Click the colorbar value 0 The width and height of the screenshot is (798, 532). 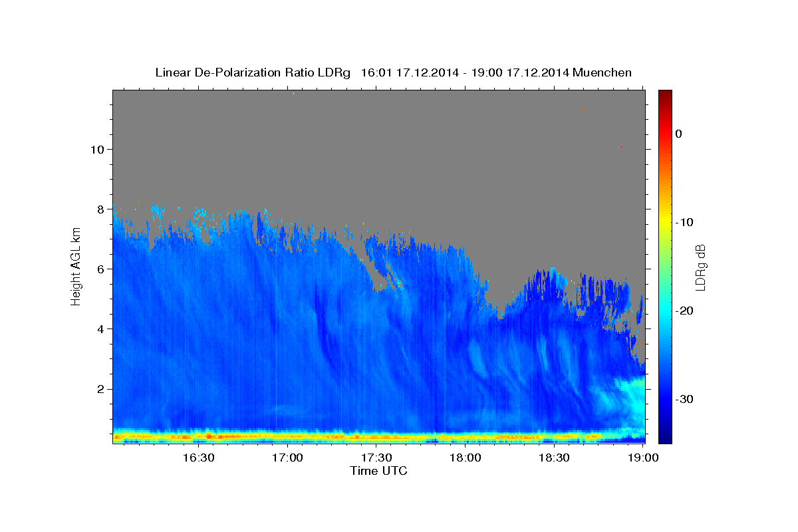point(678,134)
